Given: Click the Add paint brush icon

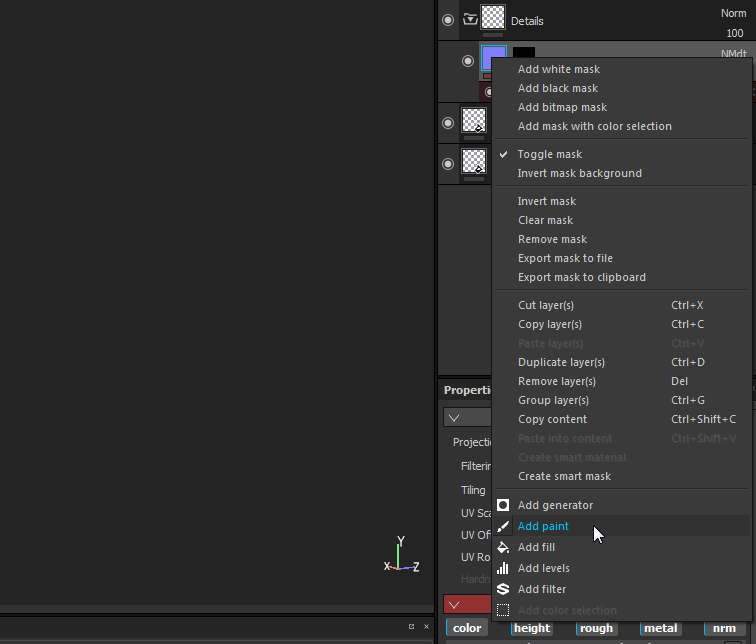Looking at the screenshot, I should click(503, 526).
